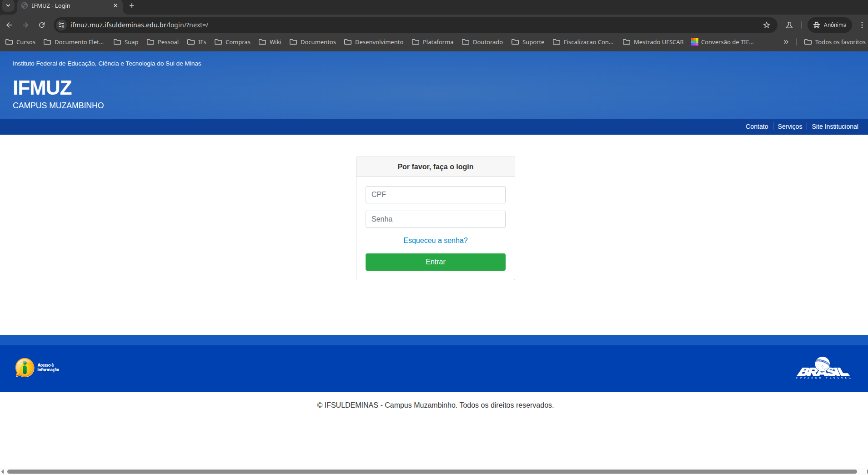Open the Todos os favoritos folder
The height and width of the screenshot is (475, 868).
coord(835,42)
